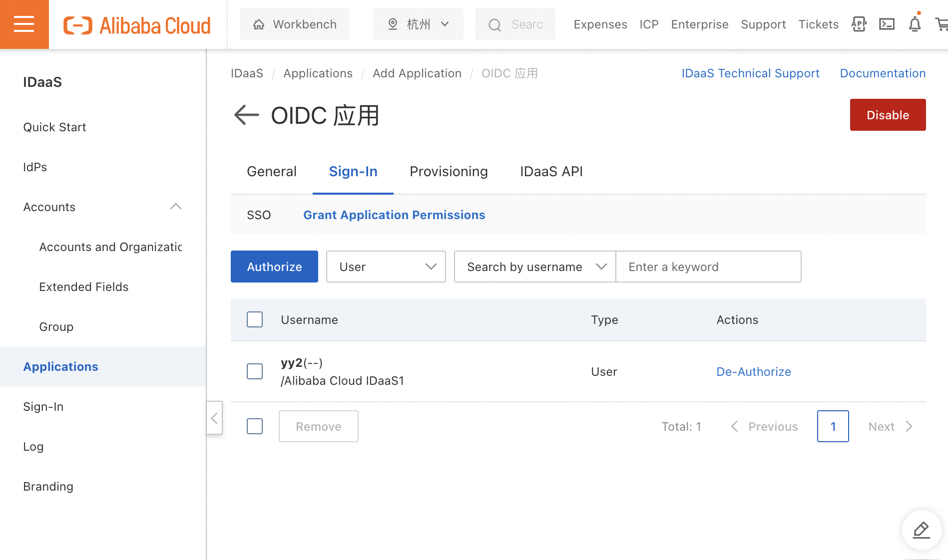Launch the CloudShell terminal
This screenshot has width=948, height=560.
pos(887,24)
